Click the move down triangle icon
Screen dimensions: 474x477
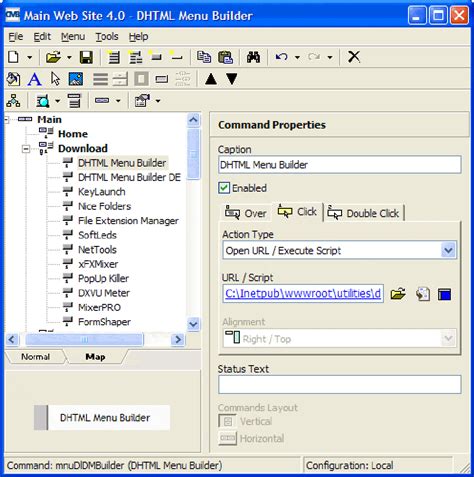pos(232,79)
